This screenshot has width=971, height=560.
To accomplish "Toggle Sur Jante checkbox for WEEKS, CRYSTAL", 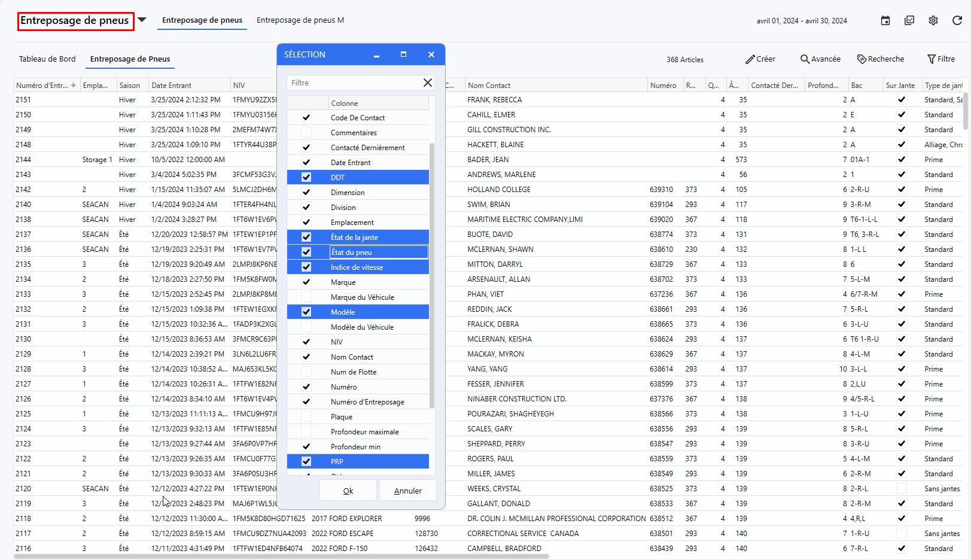I will tap(902, 489).
